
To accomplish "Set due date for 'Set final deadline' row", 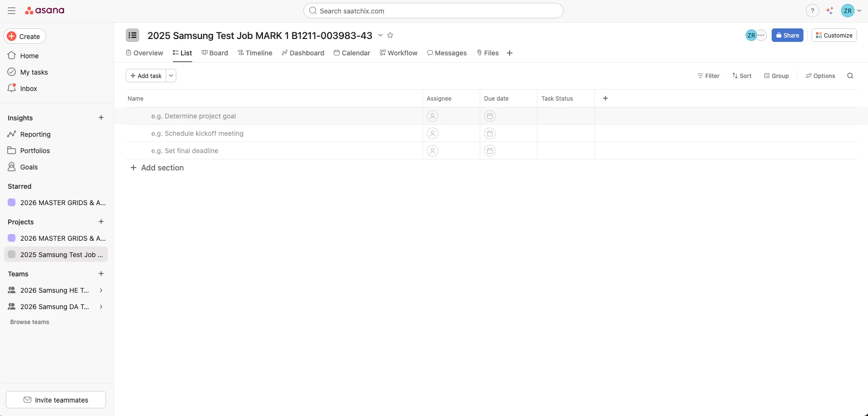I will (x=490, y=151).
